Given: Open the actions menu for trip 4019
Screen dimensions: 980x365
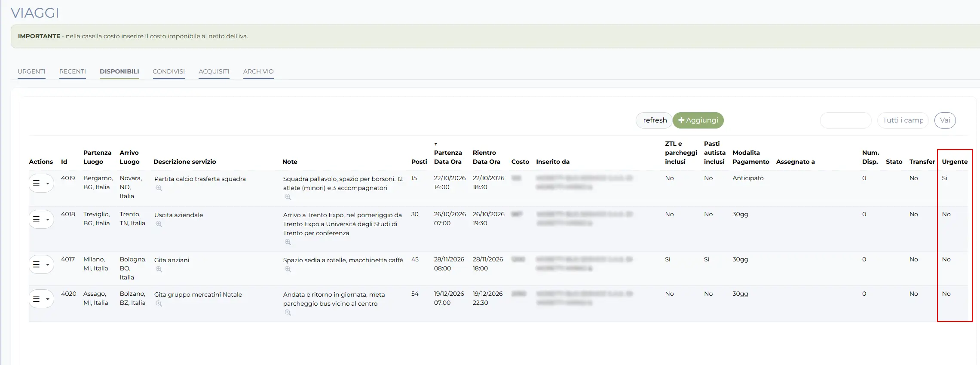Looking at the screenshot, I should pos(41,183).
